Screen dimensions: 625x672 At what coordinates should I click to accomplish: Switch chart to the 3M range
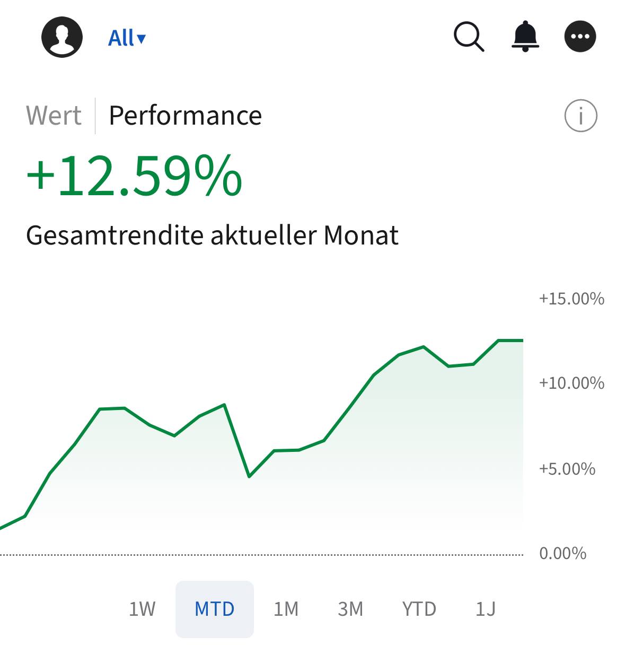[x=350, y=609]
